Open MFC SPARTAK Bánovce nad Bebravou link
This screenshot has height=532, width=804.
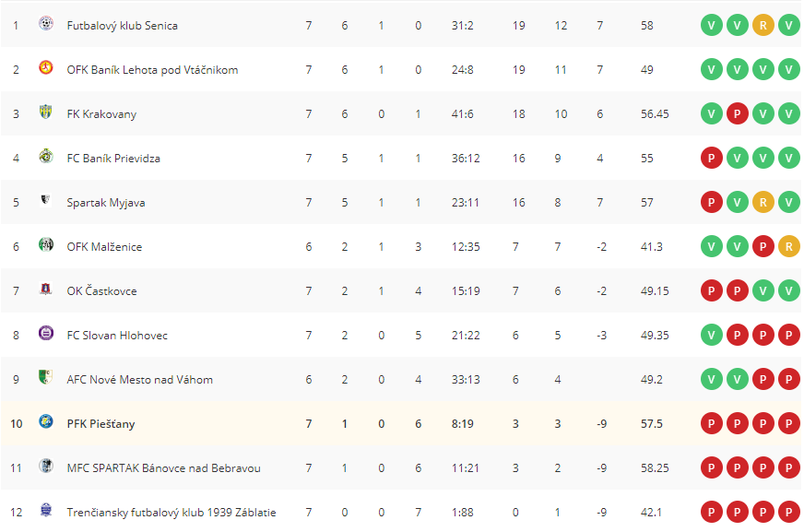tap(163, 468)
